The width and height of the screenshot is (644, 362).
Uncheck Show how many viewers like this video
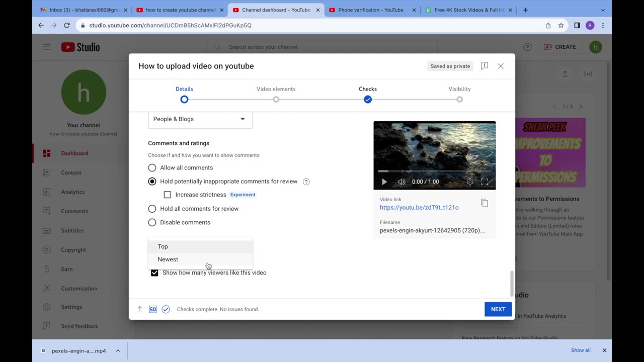(x=154, y=273)
